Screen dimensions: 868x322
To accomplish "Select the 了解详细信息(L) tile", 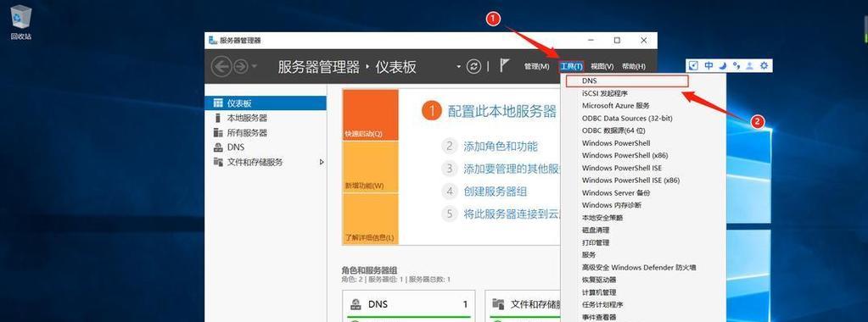I will pos(370,219).
